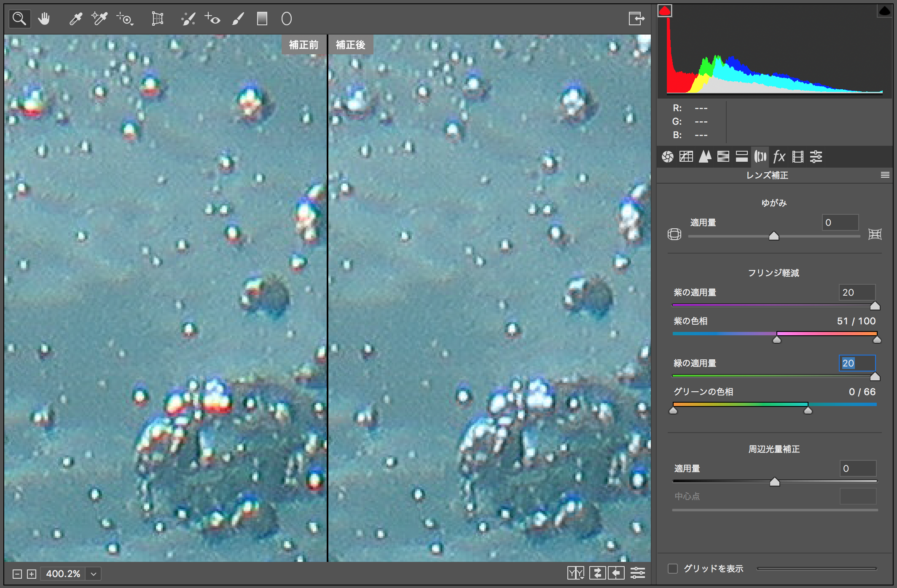
Task: Select the Graduated Filter tool
Action: [262, 19]
